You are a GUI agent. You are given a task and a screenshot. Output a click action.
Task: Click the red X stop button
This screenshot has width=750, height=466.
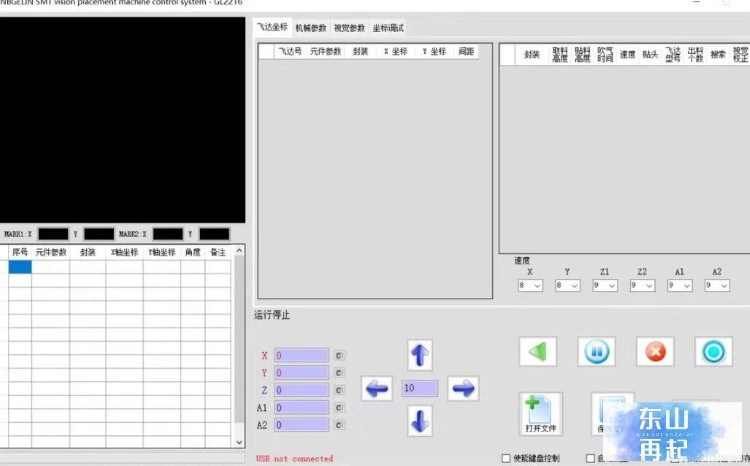point(655,352)
